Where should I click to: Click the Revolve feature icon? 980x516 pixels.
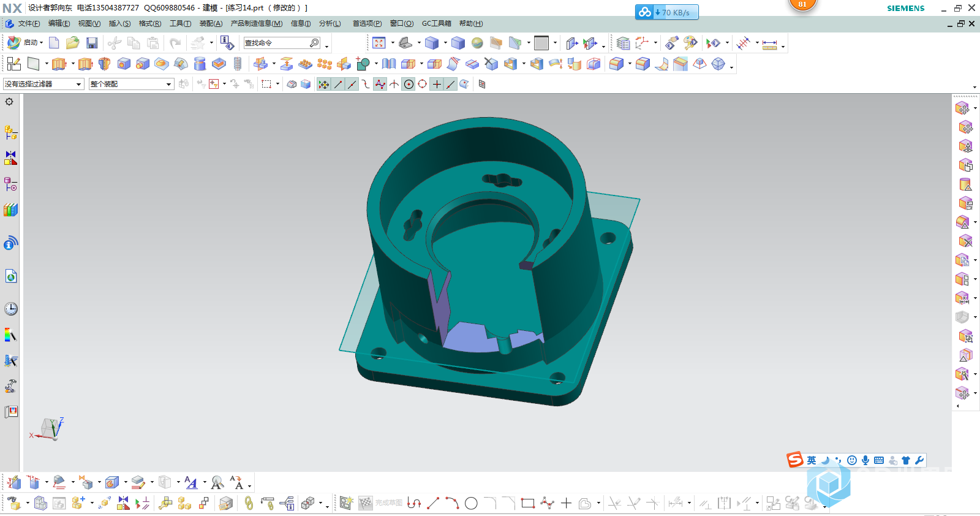point(104,64)
